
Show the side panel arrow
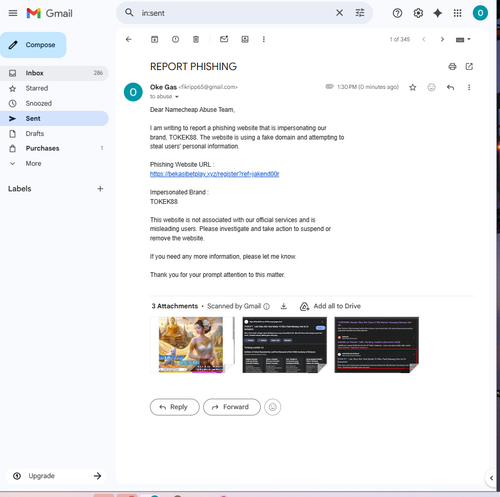click(491, 478)
